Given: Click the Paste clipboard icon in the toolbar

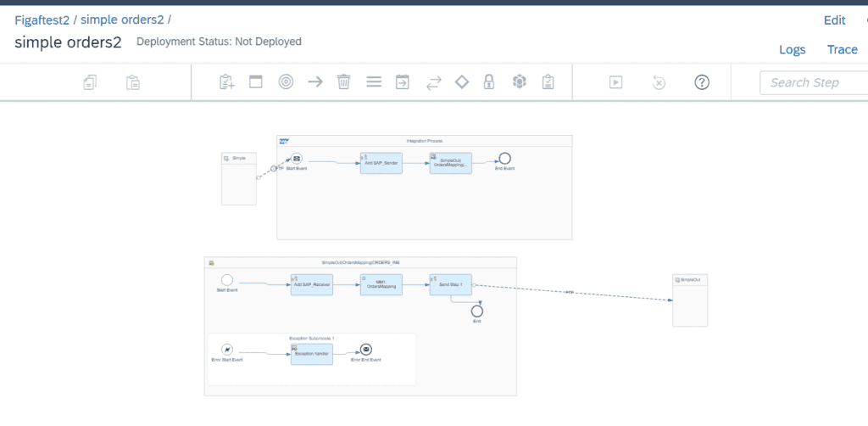Looking at the screenshot, I should click(x=132, y=82).
